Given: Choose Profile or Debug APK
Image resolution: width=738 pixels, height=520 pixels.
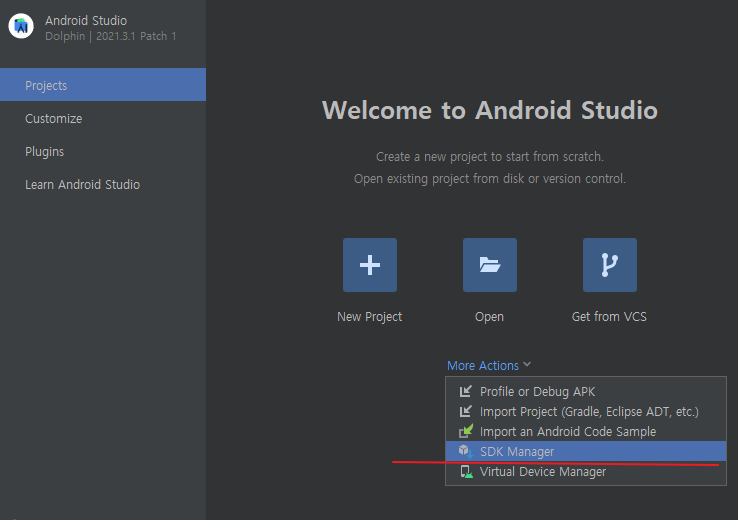Looking at the screenshot, I should pyautogui.click(x=586, y=392).
